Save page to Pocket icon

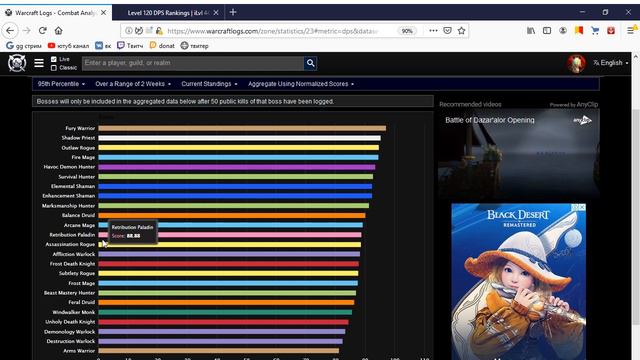[447, 31]
